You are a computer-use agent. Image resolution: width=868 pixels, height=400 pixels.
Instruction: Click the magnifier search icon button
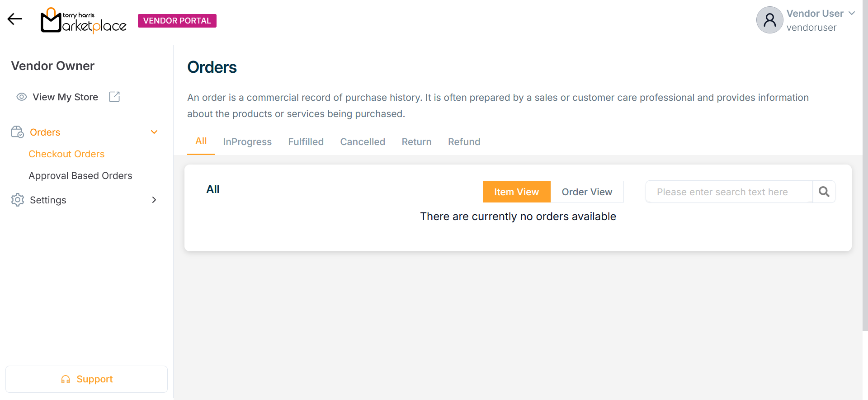[x=824, y=192]
